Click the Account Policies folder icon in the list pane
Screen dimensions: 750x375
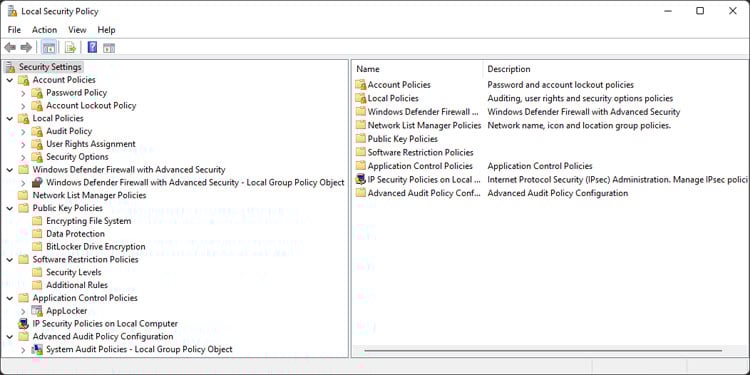361,85
